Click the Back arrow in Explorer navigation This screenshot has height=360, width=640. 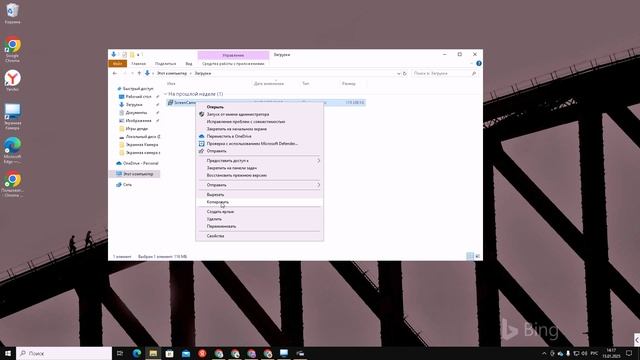point(115,73)
